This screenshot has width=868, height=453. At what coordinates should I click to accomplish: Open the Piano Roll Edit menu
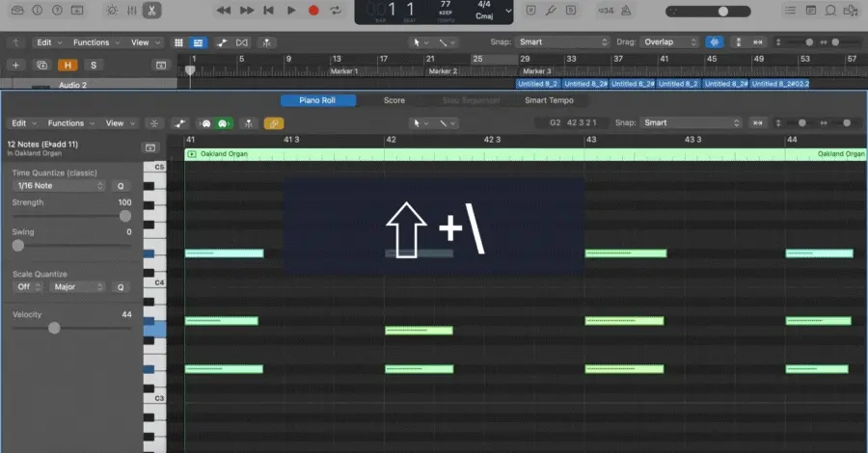click(x=24, y=123)
